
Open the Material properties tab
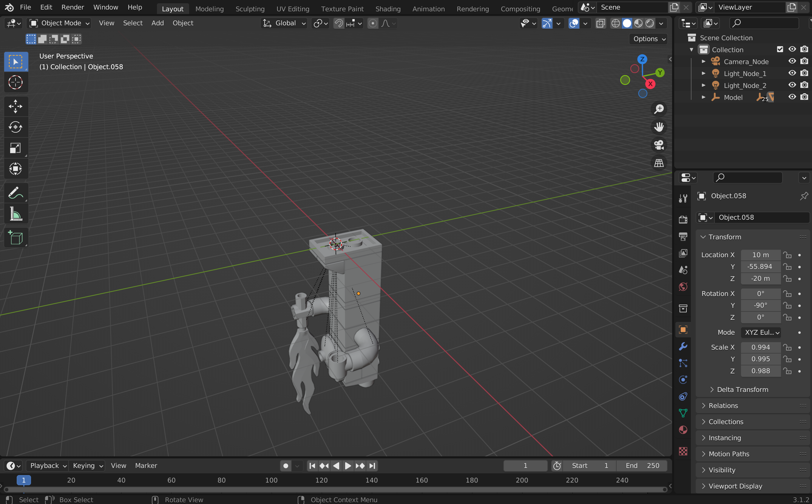click(683, 430)
